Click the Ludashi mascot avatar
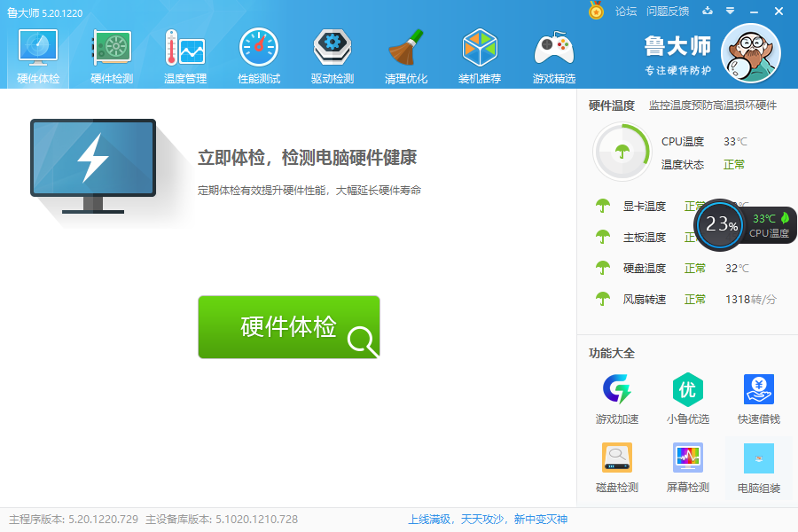The image size is (798, 532). pos(751,55)
